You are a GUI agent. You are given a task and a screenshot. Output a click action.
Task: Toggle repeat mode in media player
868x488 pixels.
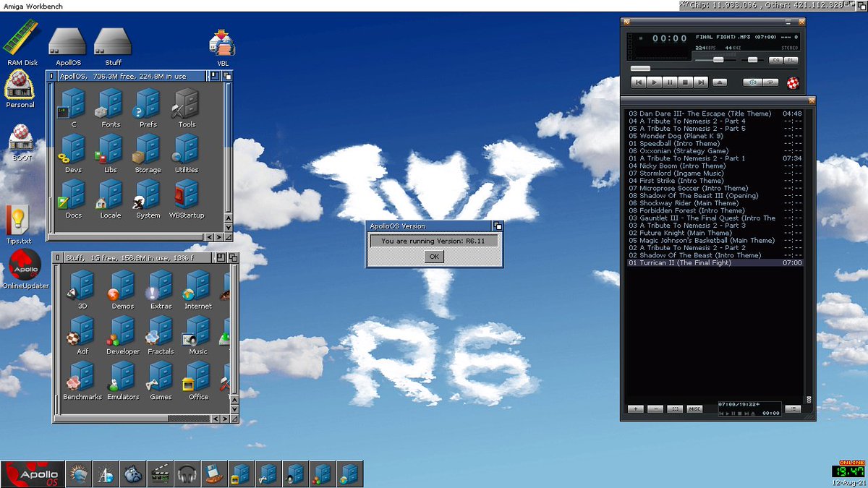pyautogui.click(x=771, y=82)
